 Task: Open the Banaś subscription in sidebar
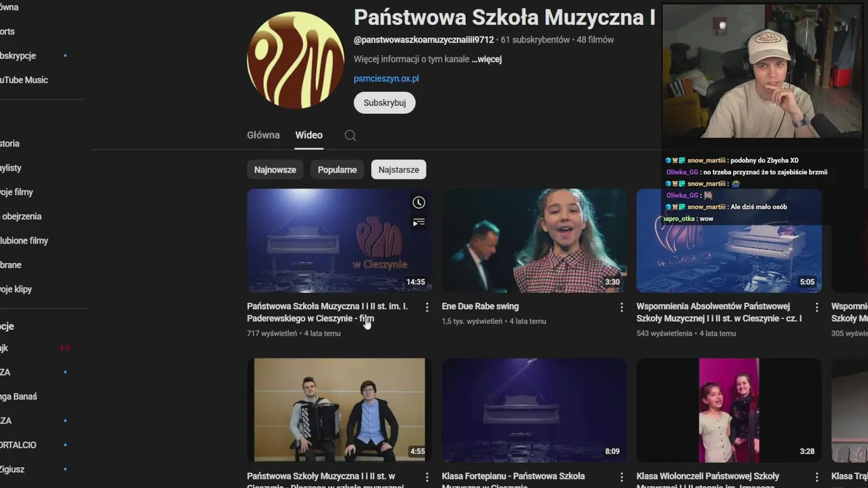click(19, 396)
